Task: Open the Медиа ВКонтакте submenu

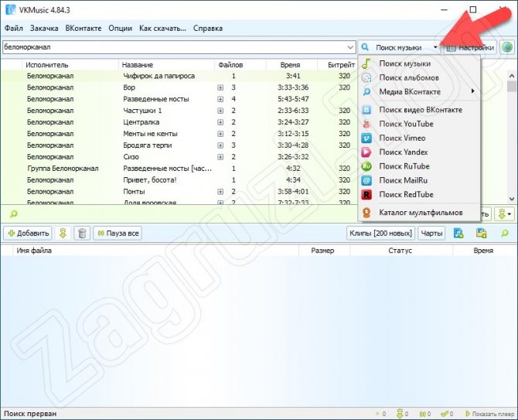Action: click(410, 92)
